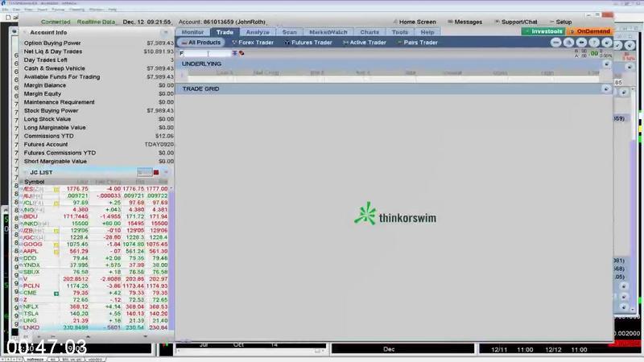Click the yellow icon on /CL row
This screenshot has width=644, height=362.
pyautogui.click(x=56, y=204)
